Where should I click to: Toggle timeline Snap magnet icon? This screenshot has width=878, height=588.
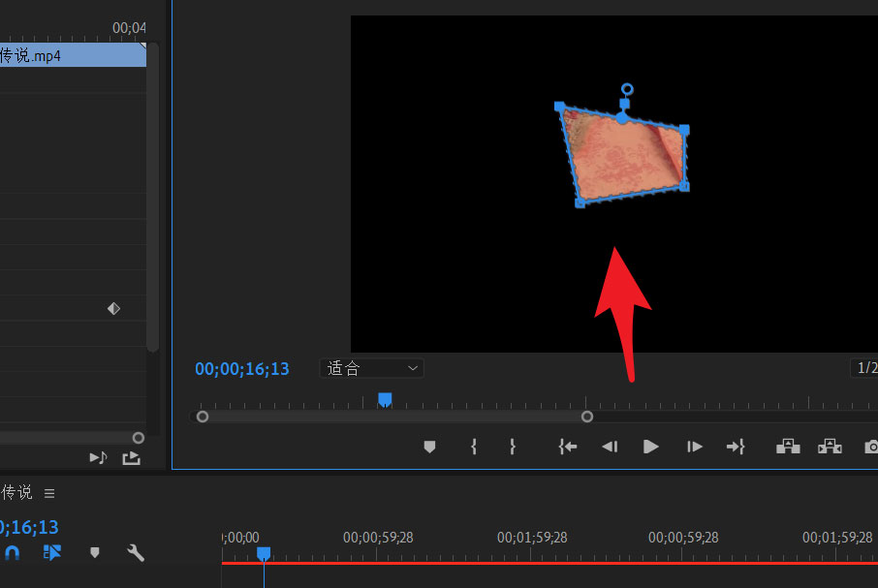(x=12, y=553)
